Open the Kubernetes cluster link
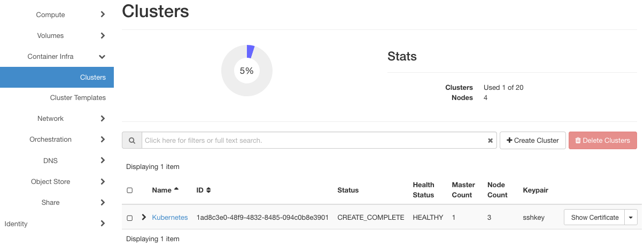 (x=170, y=218)
